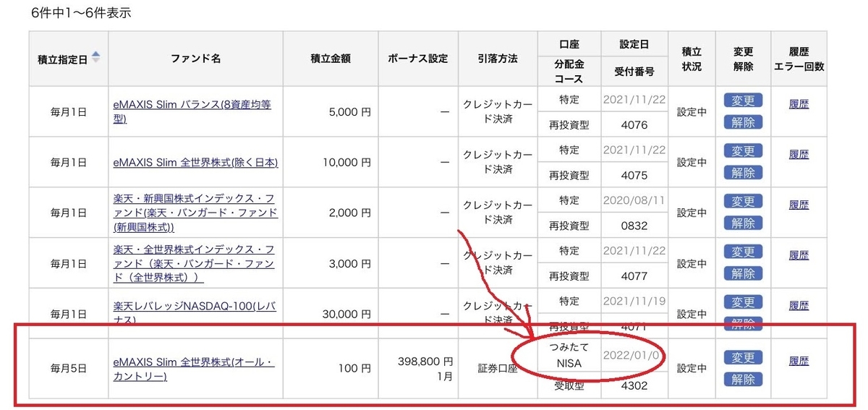The height and width of the screenshot is (410, 868).
Task: Click 解除 for 楽天・全世界株式インデックス row
Action: point(743,274)
